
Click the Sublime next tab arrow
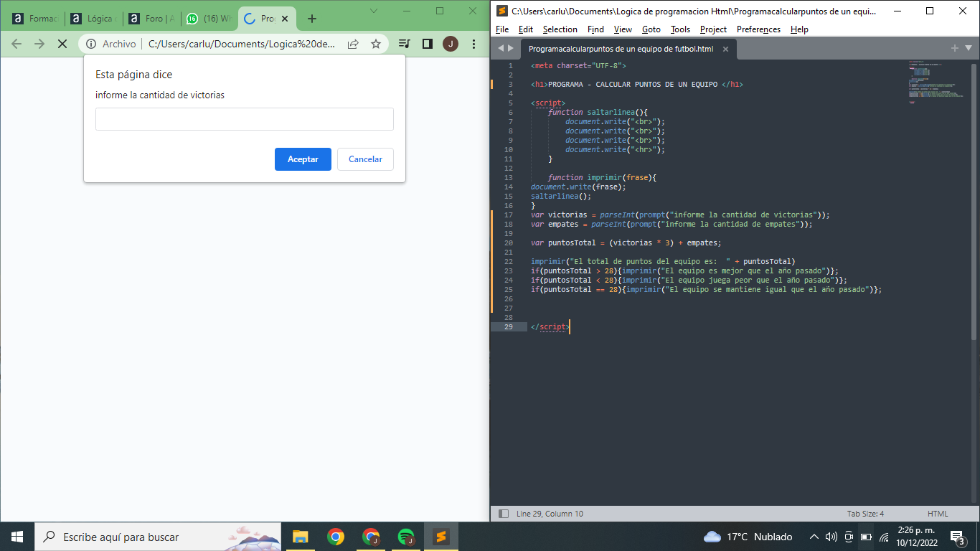511,48
